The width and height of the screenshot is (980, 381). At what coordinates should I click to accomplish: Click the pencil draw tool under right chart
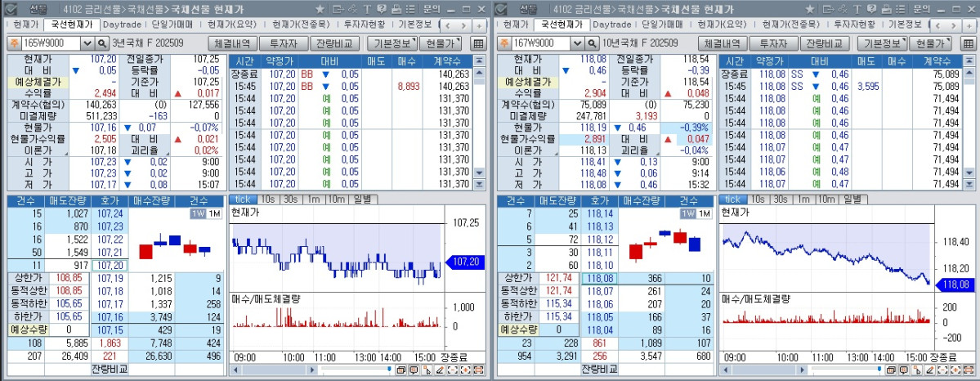point(929,370)
